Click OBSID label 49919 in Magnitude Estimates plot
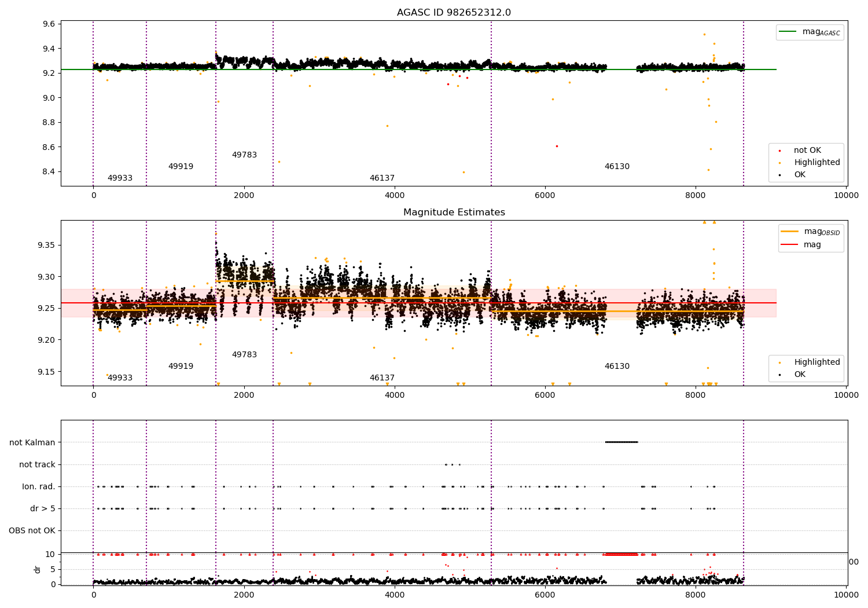 coord(181,367)
